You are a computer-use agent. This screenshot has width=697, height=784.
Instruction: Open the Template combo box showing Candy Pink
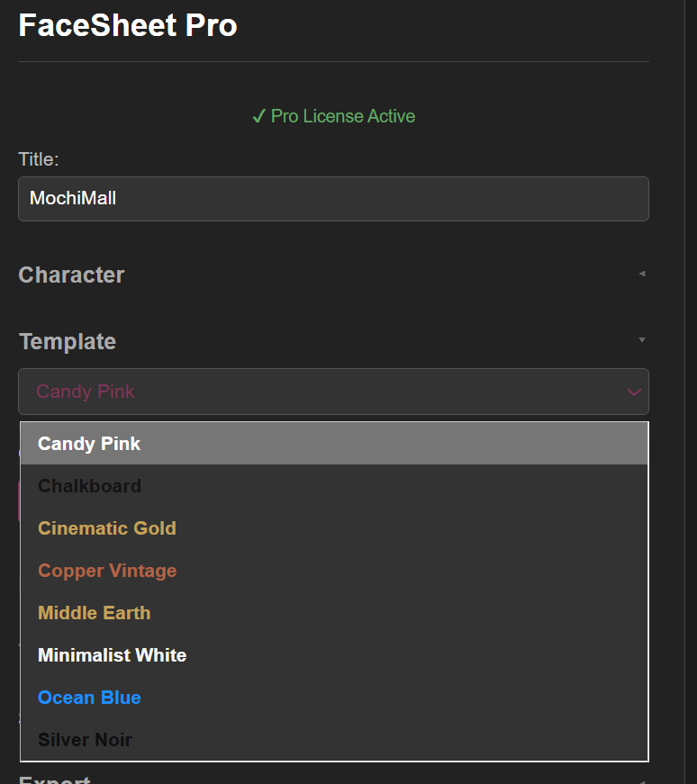point(333,392)
